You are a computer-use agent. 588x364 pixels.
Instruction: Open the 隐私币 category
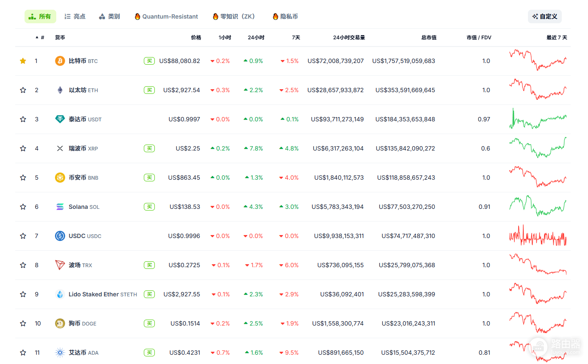pyautogui.click(x=286, y=16)
